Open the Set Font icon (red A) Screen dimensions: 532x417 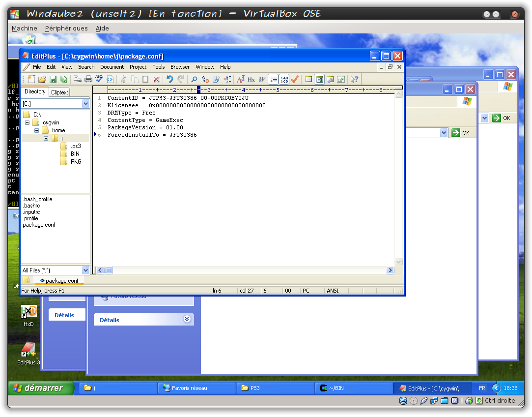(x=241, y=80)
